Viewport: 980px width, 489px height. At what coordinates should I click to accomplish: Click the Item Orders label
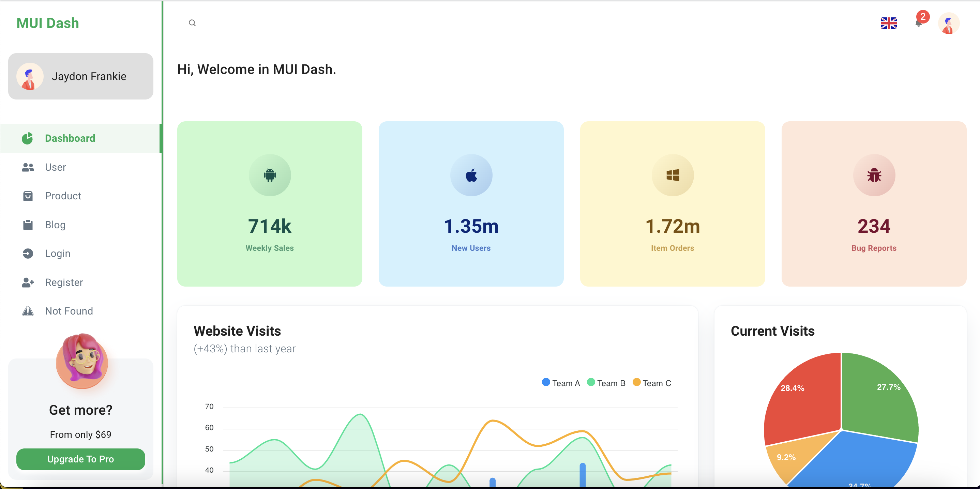coord(672,248)
